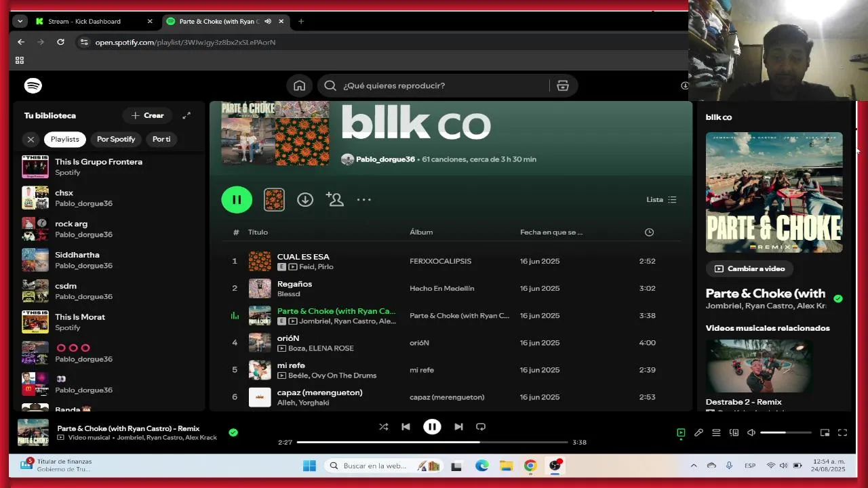Select the track capaz (merengueton)
This screenshot has height=488, width=868.
(451, 396)
